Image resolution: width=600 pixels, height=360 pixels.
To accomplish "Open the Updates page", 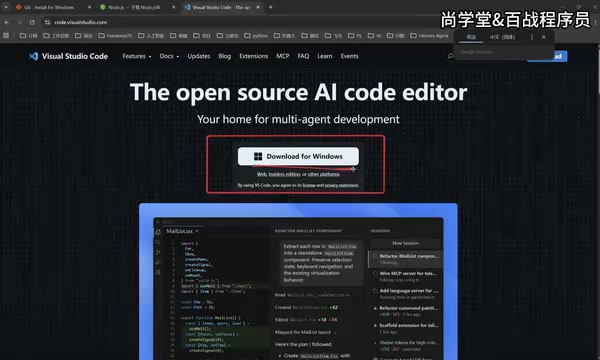I will point(199,56).
